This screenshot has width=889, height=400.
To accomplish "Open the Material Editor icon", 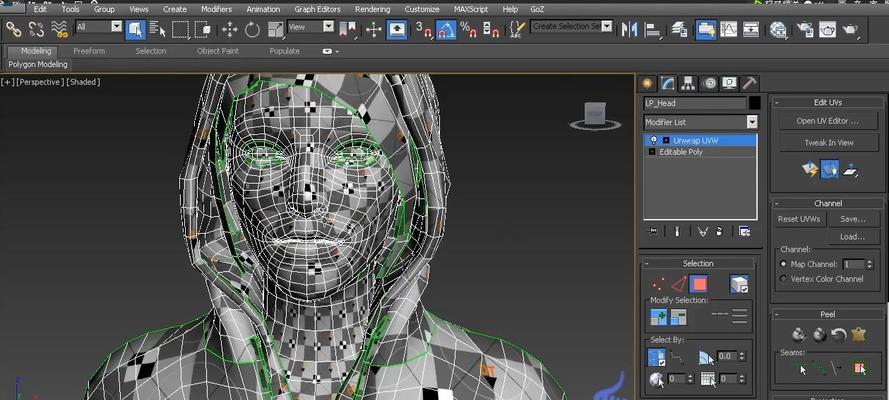I will click(778, 29).
